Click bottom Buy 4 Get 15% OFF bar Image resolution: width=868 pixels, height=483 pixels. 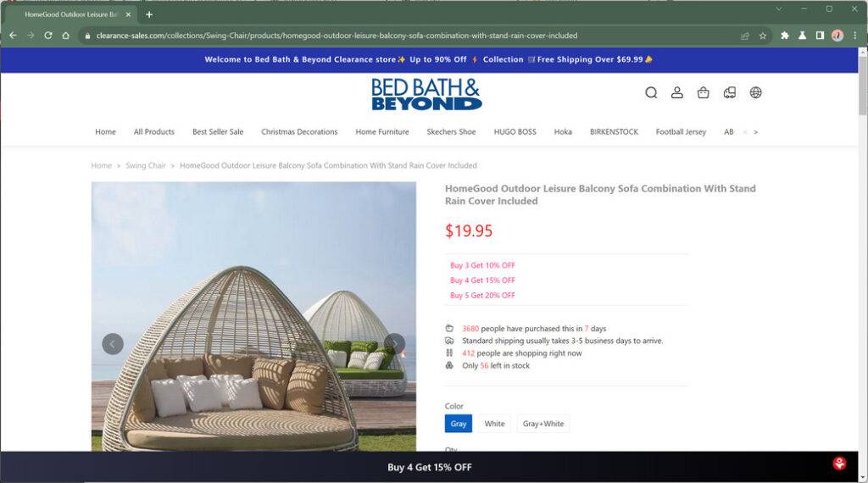tap(430, 467)
